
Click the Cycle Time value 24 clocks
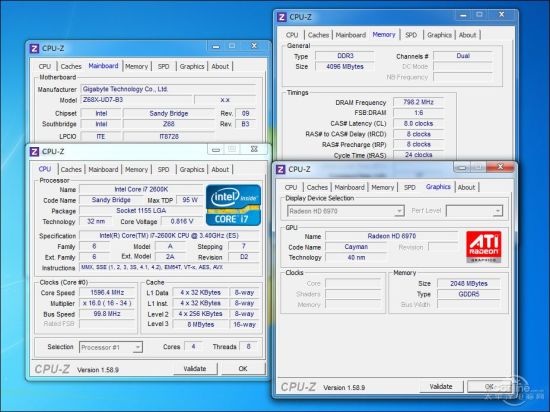pyautogui.click(x=418, y=155)
